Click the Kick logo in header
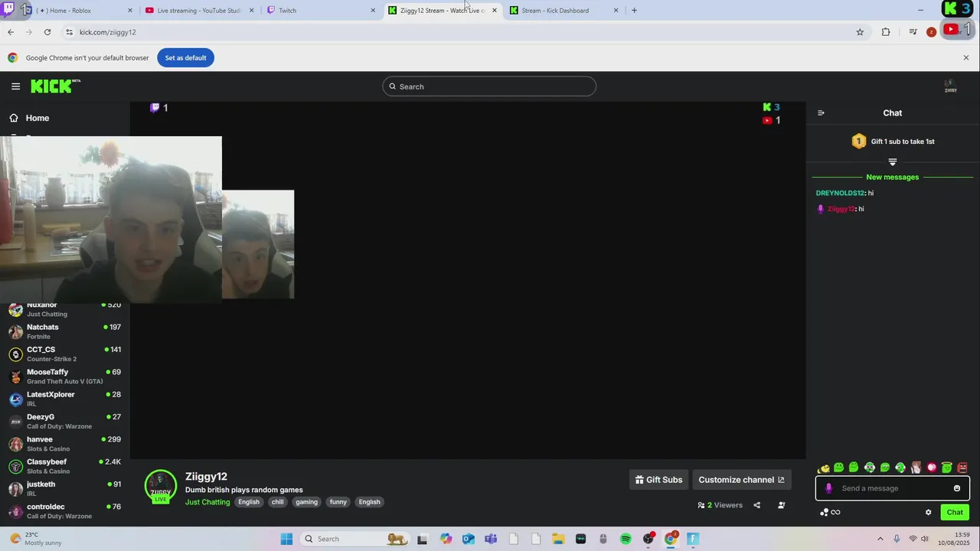Screen dimensions: 980x551 pyautogui.click(x=55, y=86)
